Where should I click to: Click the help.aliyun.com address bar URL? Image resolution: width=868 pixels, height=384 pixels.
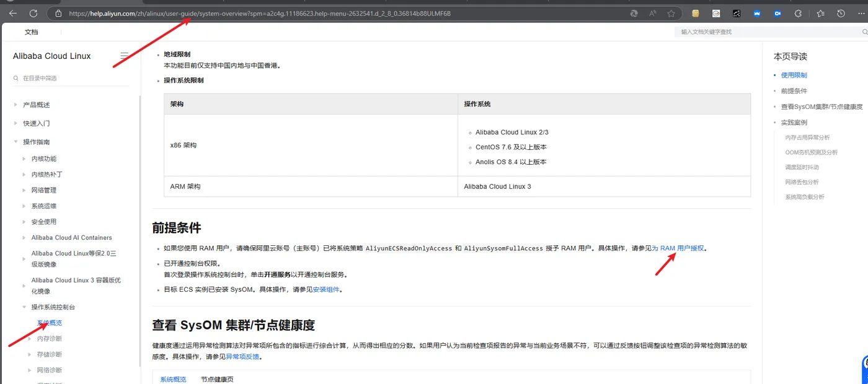pos(260,13)
